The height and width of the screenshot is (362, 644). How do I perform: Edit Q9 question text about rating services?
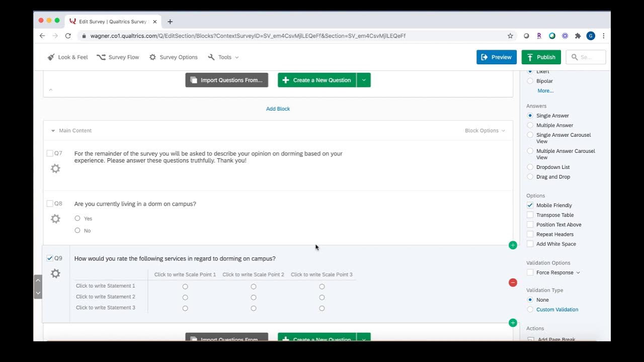click(x=175, y=258)
